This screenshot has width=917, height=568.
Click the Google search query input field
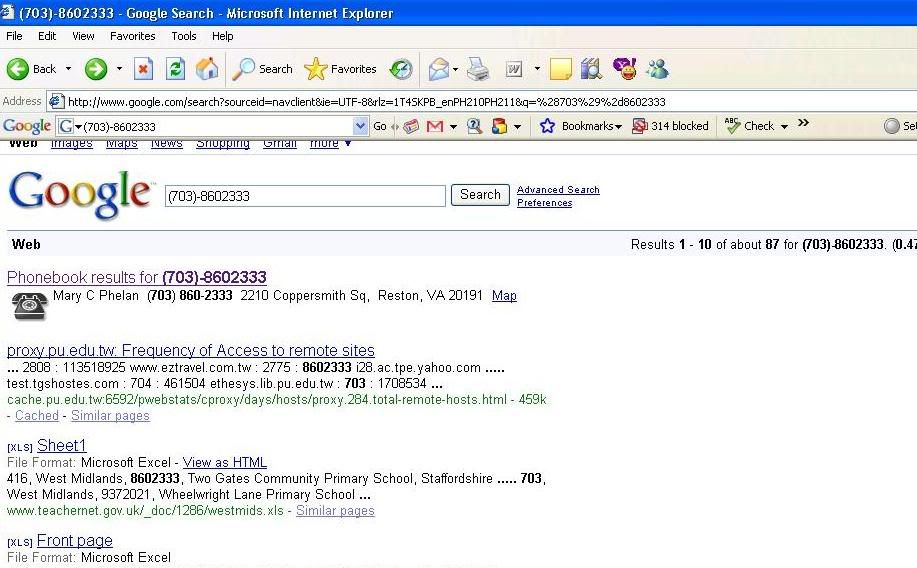(x=305, y=196)
